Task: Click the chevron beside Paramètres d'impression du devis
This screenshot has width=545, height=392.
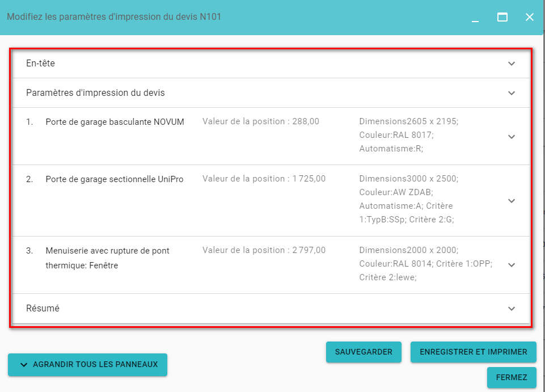Action: pyautogui.click(x=512, y=93)
